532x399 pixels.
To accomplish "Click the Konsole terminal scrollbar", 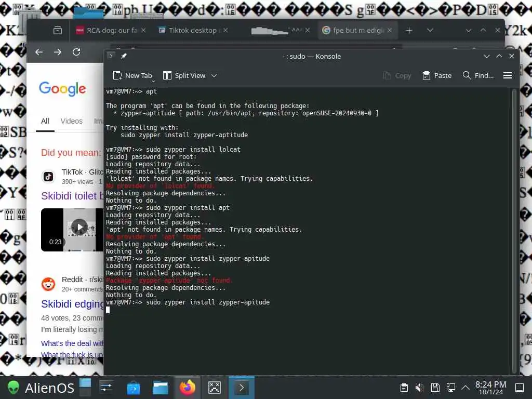I will tap(514, 231).
